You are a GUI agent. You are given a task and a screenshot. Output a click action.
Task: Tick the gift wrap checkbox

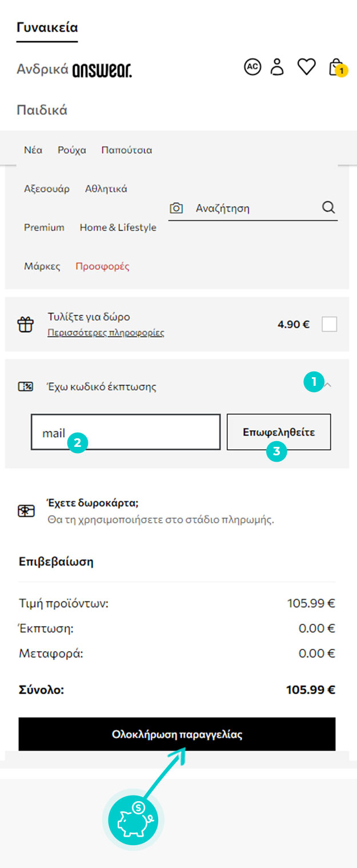[330, 324]
